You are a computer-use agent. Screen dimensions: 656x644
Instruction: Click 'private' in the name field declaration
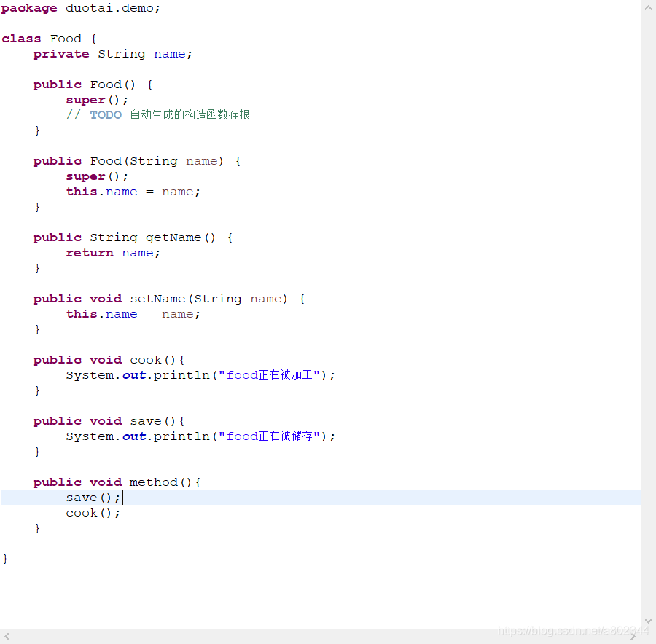click(x=61, y=55)
